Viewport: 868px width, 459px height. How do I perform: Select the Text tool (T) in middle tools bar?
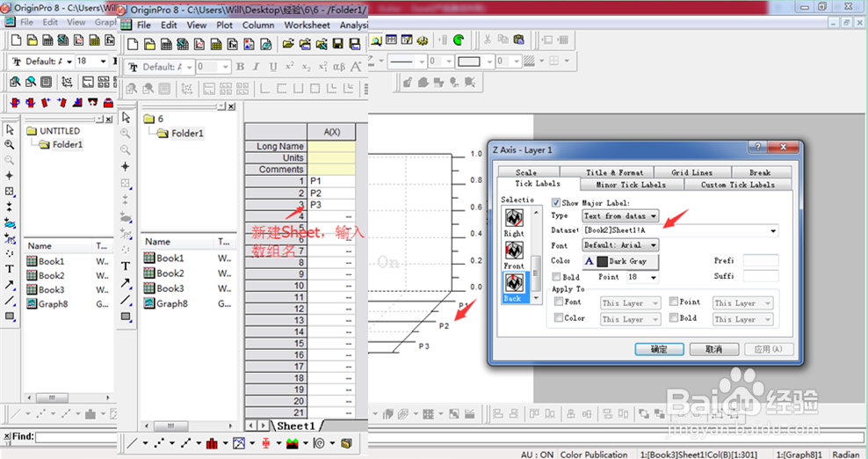[126, 266]
